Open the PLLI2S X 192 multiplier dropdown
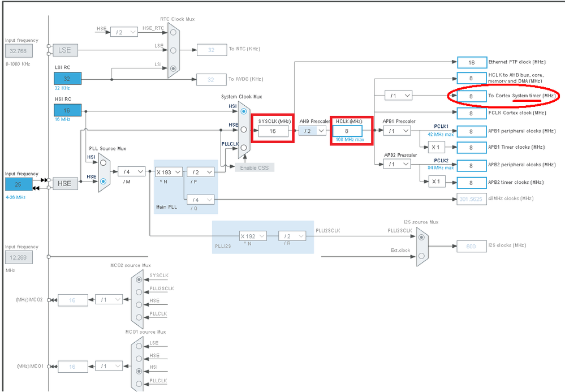The width and height of the screenshot is (565, 392). pos(253,236)
